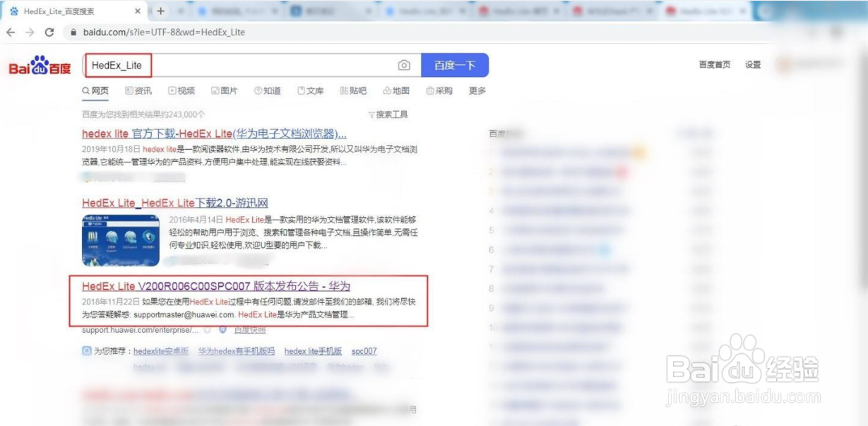Switch to 贴吧 tab
This screenshot has width=868, height=426.
[354, 91]
